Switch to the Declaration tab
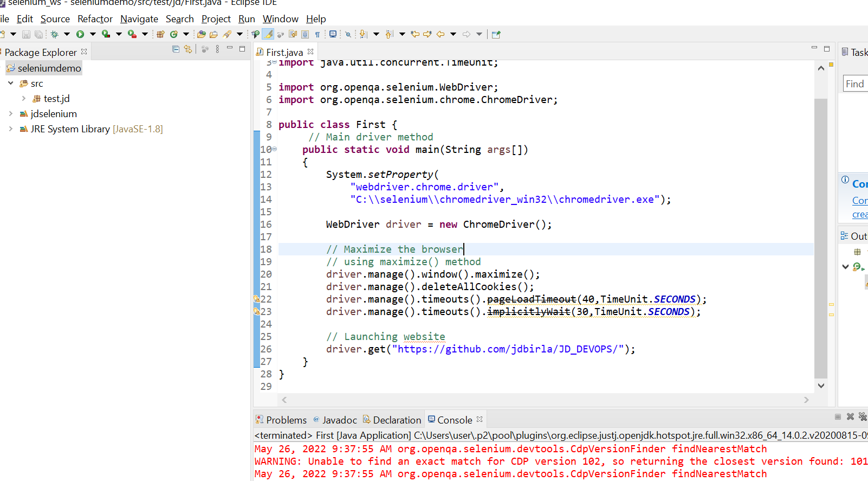This screenshot has height=481, width=868. 392,420
